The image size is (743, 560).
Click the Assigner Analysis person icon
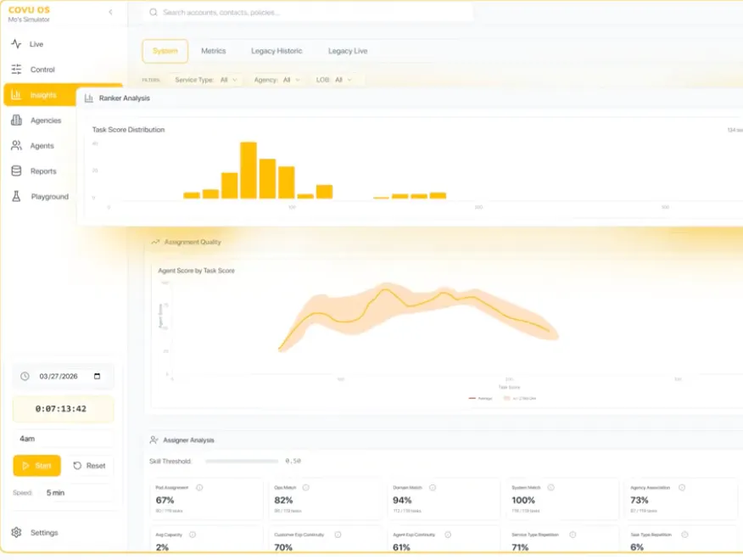(x=154, y=440)
